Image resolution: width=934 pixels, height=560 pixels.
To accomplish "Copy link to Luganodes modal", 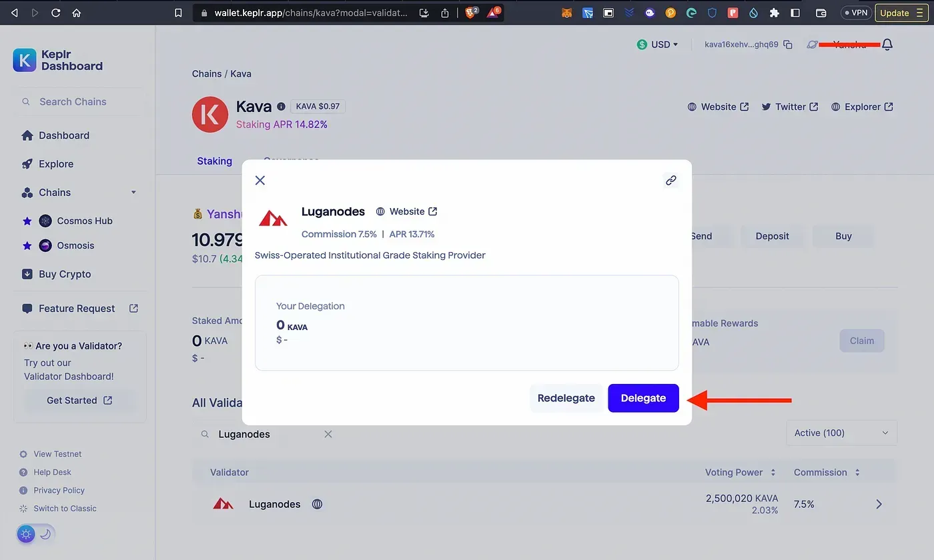I will [x=671, y=180].
